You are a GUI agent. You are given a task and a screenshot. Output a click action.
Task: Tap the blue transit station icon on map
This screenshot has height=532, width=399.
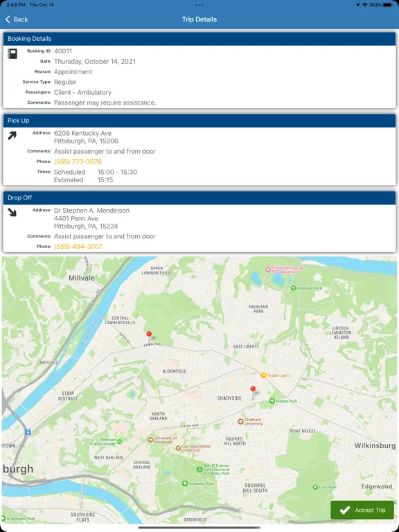point(28,432)
